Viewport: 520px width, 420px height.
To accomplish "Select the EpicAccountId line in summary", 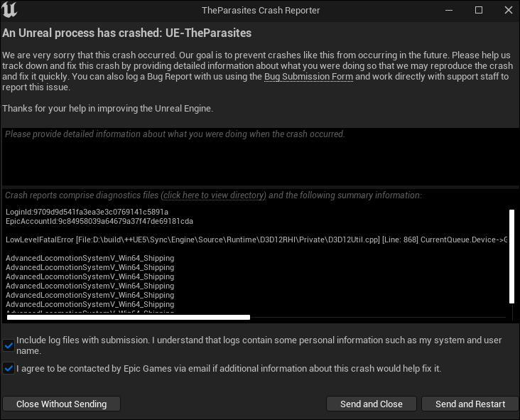I will (99, 221).
